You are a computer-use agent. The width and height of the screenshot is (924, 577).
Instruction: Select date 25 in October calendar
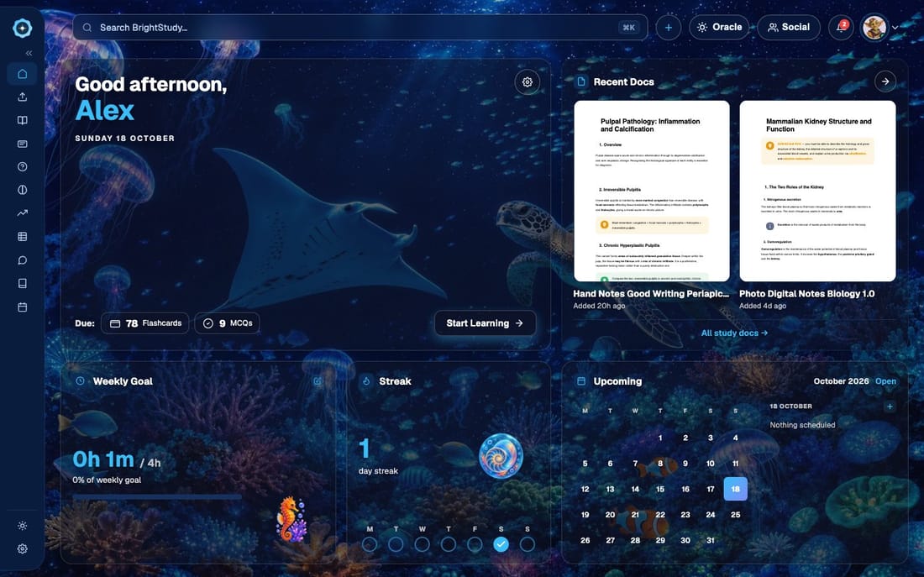736,515
